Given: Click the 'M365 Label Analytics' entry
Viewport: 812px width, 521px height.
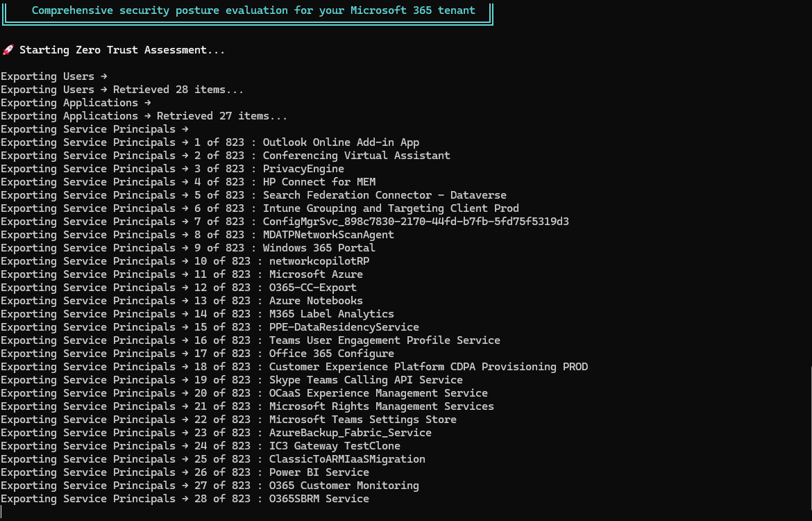Looking at the screenshot, I should click(x=331, y=314).
